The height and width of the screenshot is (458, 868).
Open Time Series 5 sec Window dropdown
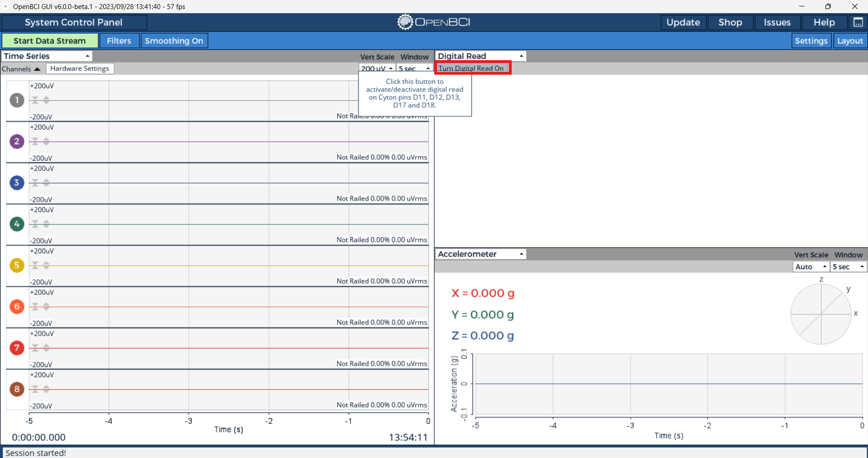click(x=414, y=68)
